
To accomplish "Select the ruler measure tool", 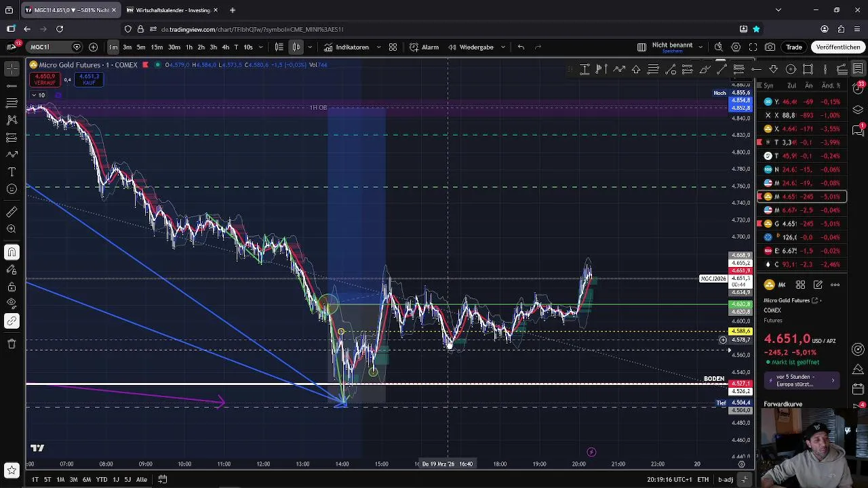I will (x=12, y=212).
